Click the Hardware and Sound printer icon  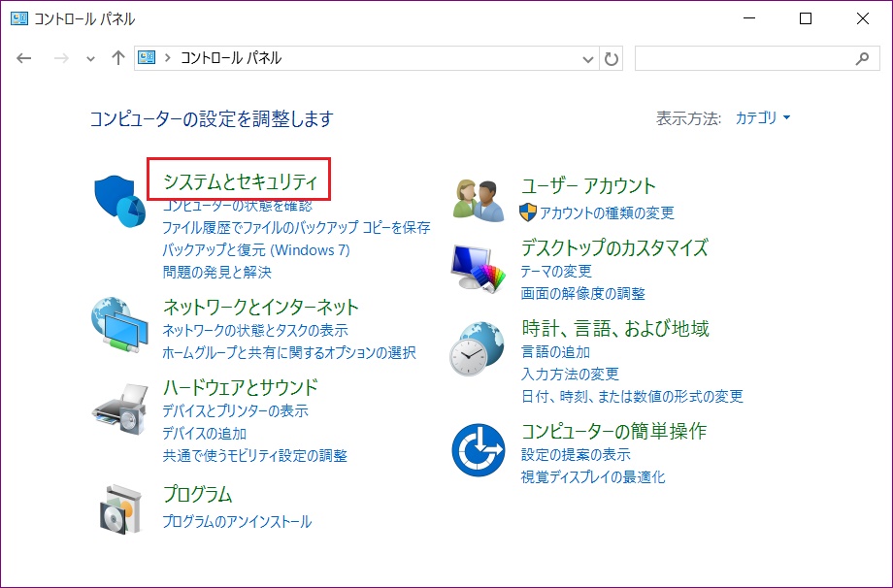click(120, 408)
